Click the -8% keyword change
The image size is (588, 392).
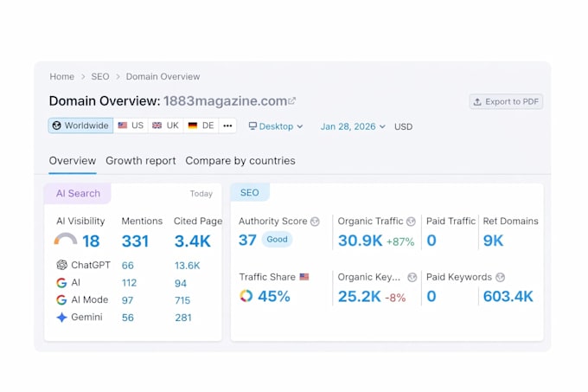coord(395,298)
